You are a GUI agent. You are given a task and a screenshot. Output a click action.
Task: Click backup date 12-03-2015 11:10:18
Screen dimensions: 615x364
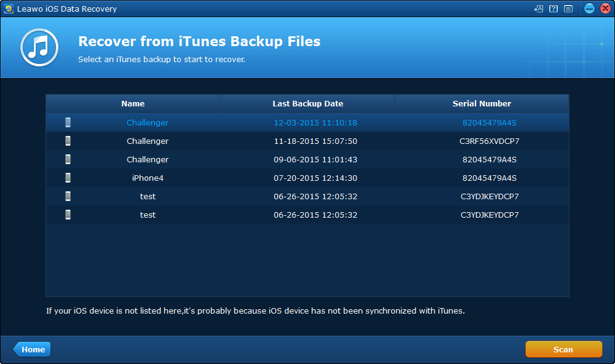pos(315,122)
